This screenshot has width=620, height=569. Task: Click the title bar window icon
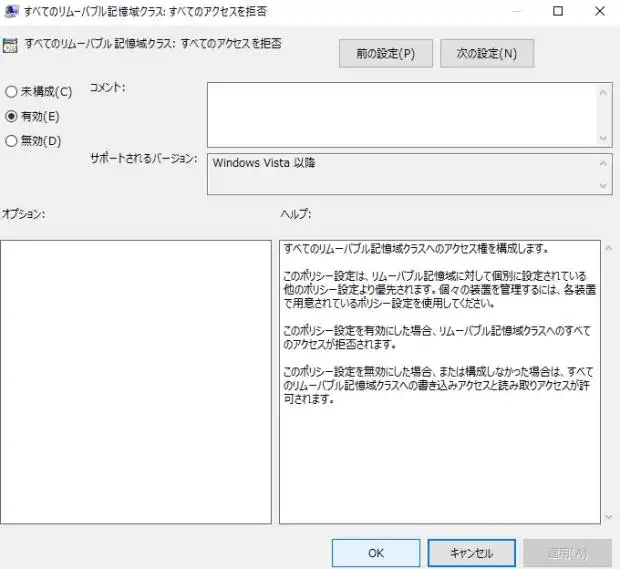pos(11,11)
